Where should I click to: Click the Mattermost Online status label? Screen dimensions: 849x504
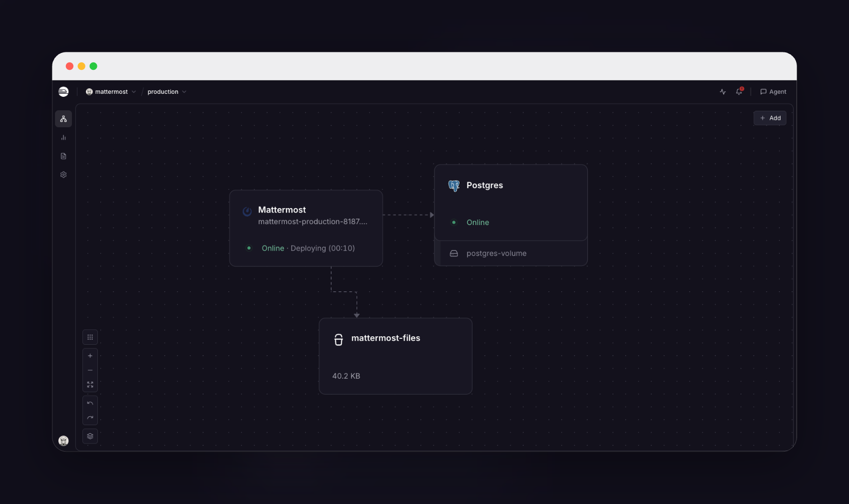[273, 248]
